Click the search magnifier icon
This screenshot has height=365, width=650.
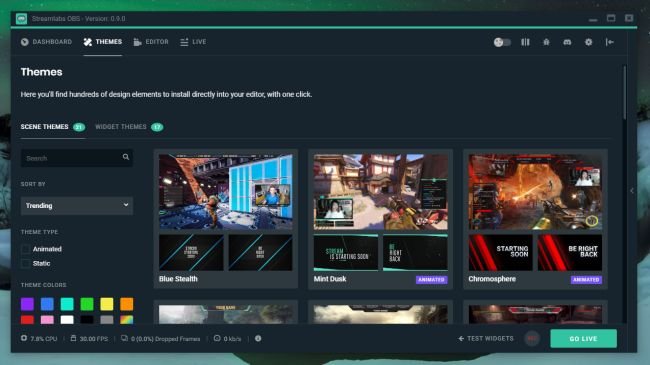(126, 157)
